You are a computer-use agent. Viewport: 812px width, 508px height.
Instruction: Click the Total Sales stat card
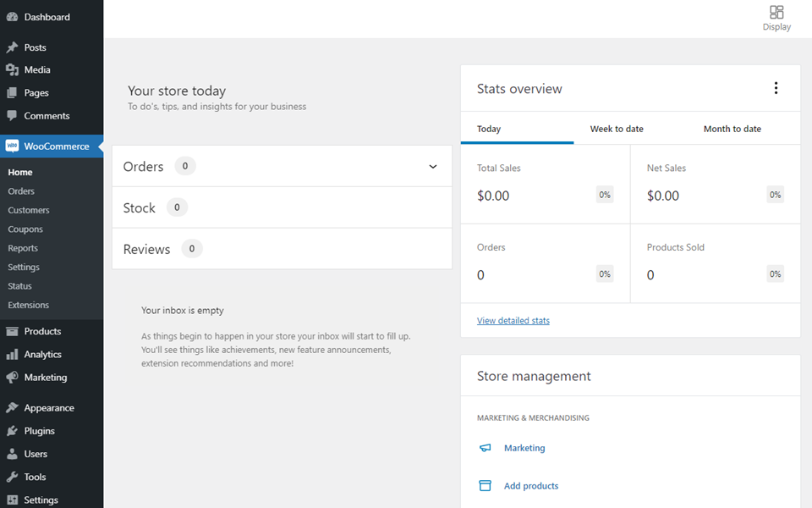tap(545, 184)
